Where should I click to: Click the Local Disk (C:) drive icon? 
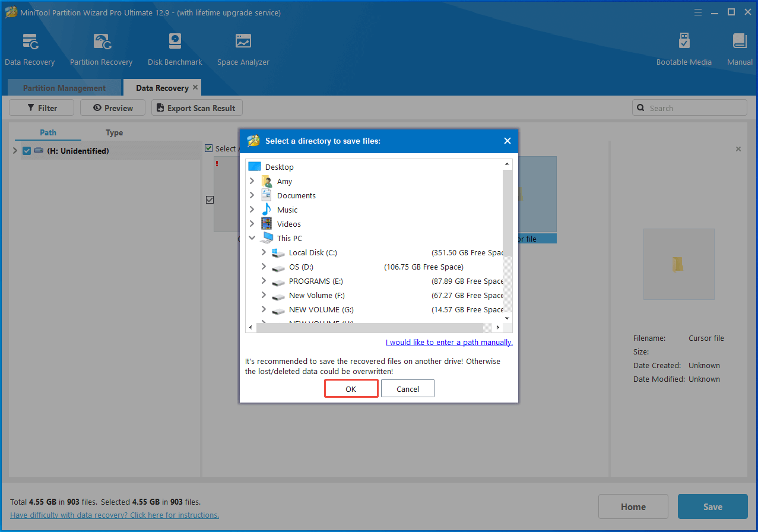pos(279,252)
